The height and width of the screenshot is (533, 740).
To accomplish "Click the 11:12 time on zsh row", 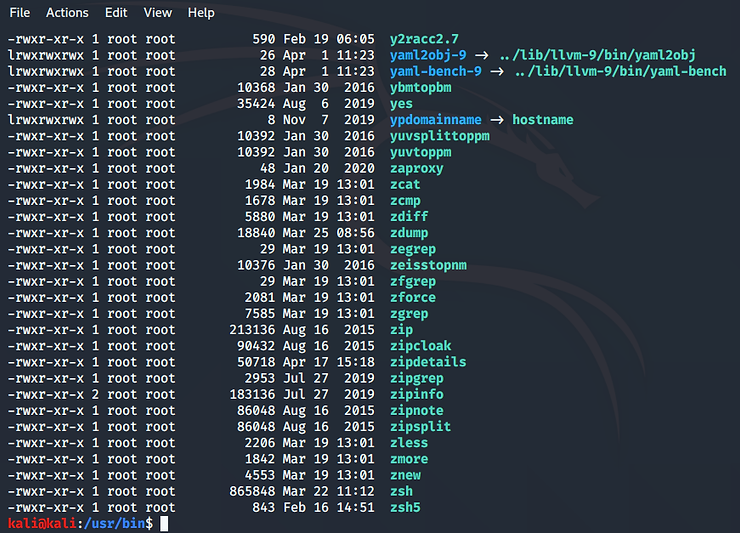I will 355,491.
